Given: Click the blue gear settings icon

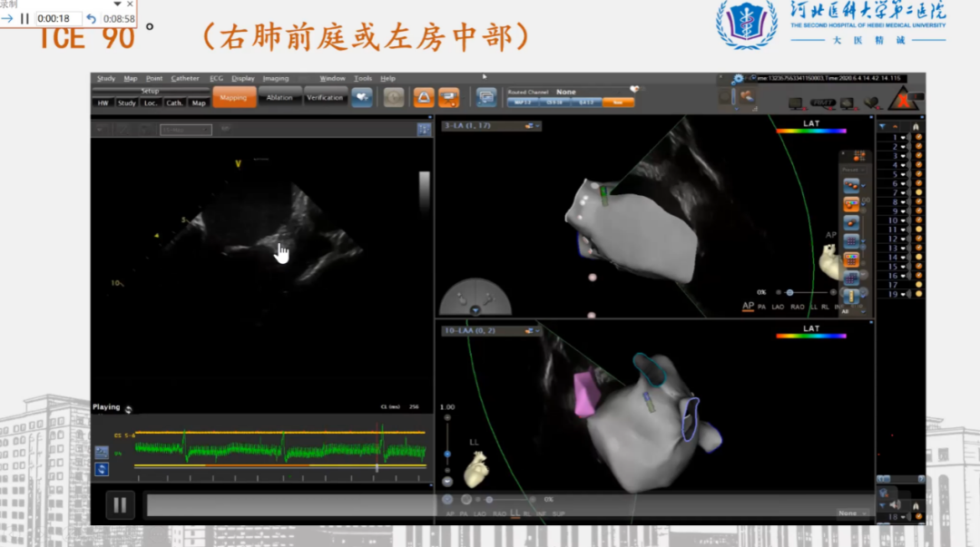Looking at the screenshot, I should pos(738,80).
